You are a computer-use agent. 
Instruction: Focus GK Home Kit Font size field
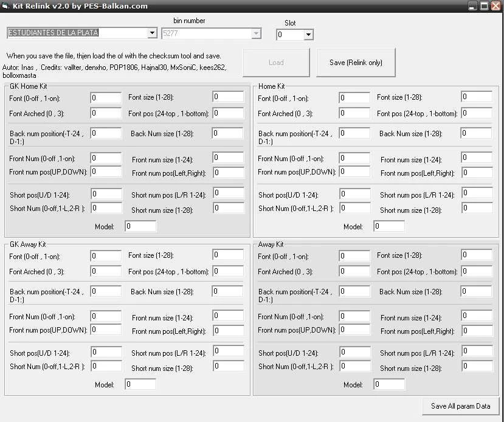coord(228,97)
